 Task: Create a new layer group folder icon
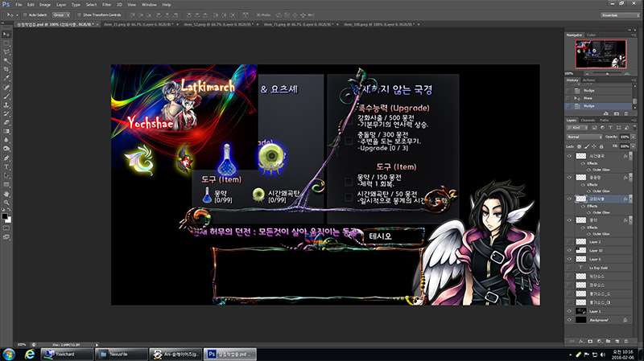609,342
